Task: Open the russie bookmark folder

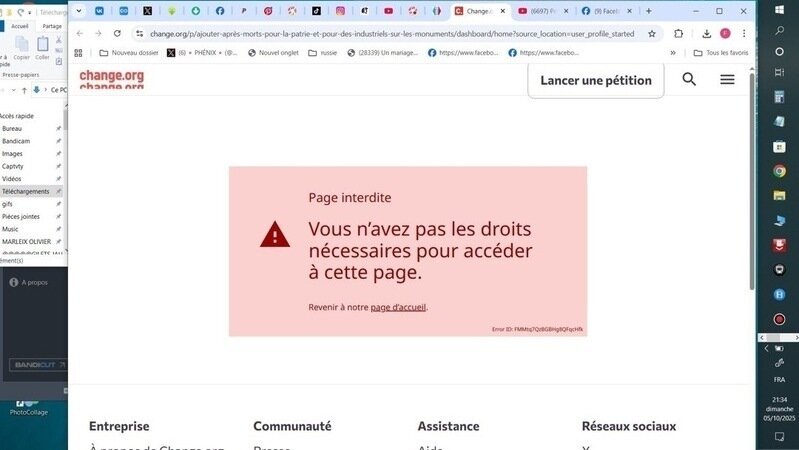Action: coord(323,53)
